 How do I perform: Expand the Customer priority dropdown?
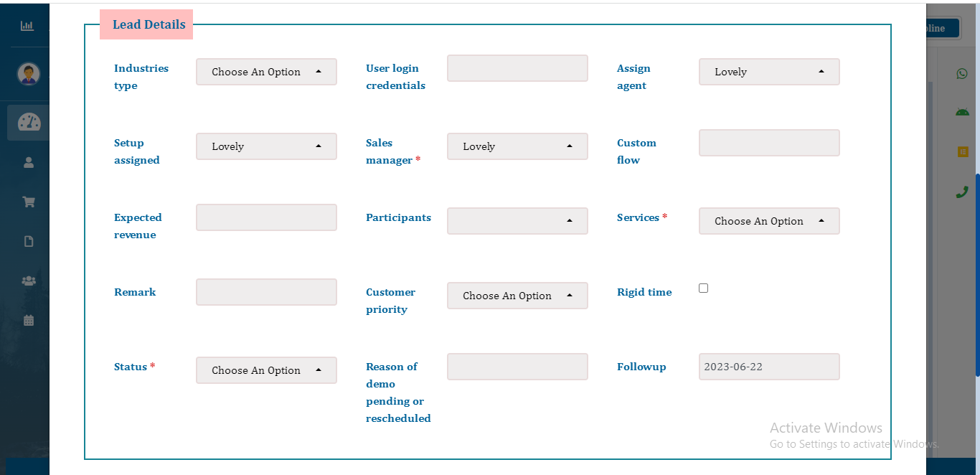517,296
